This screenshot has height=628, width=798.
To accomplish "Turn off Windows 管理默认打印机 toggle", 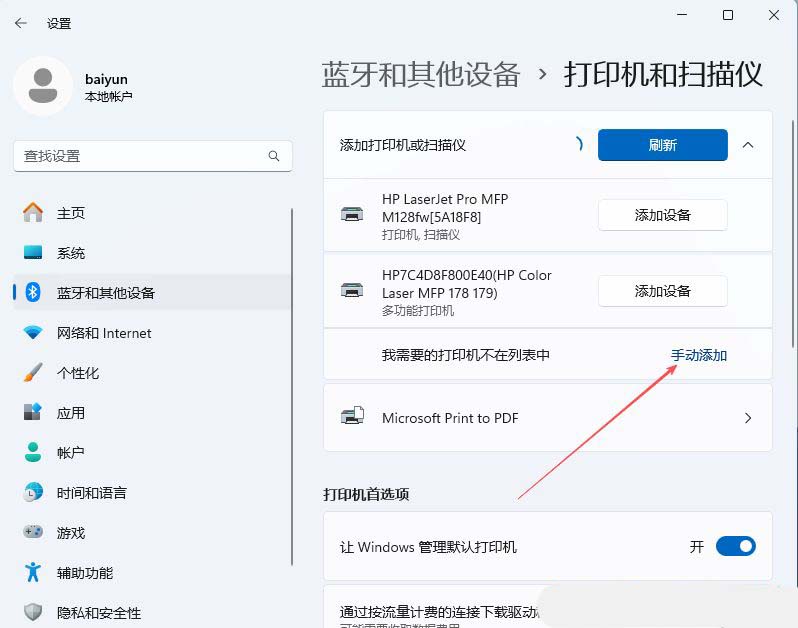I will pos(735,547).
